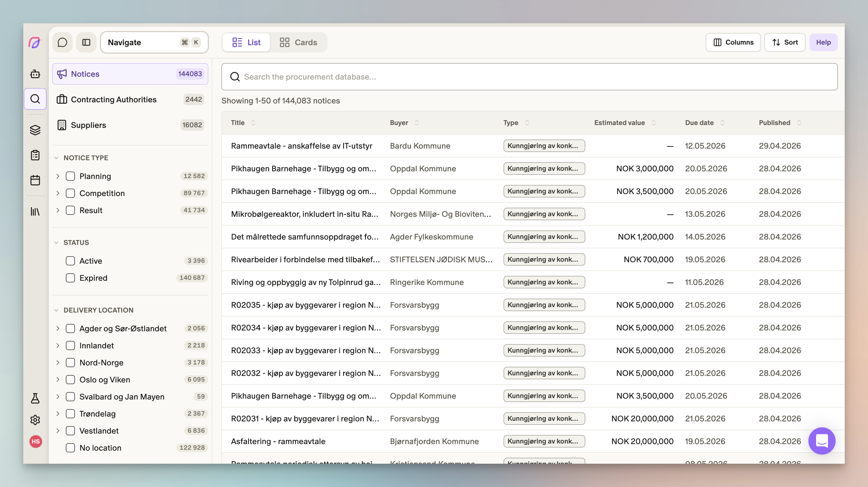Image resolution: width=868 pixels, height=487 pixels.
Task: Open the Mikrobølgereaktor notice
Action: click(x=304, y=214)
